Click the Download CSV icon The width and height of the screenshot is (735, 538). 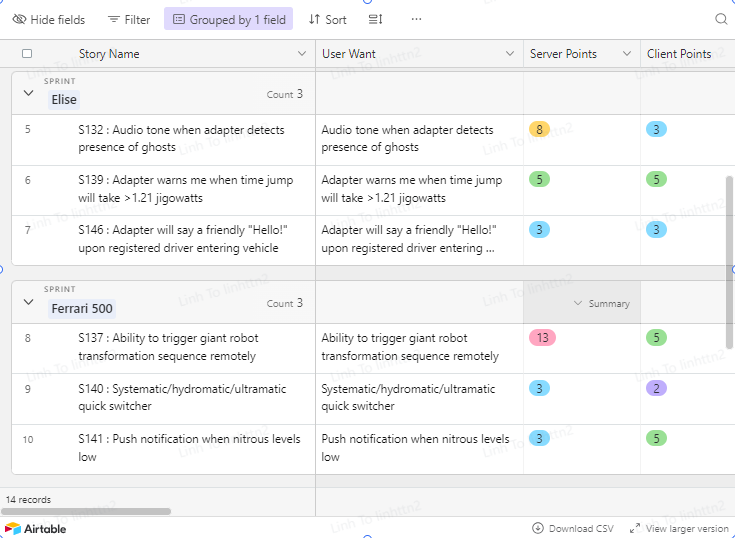[x=538, y=528]
